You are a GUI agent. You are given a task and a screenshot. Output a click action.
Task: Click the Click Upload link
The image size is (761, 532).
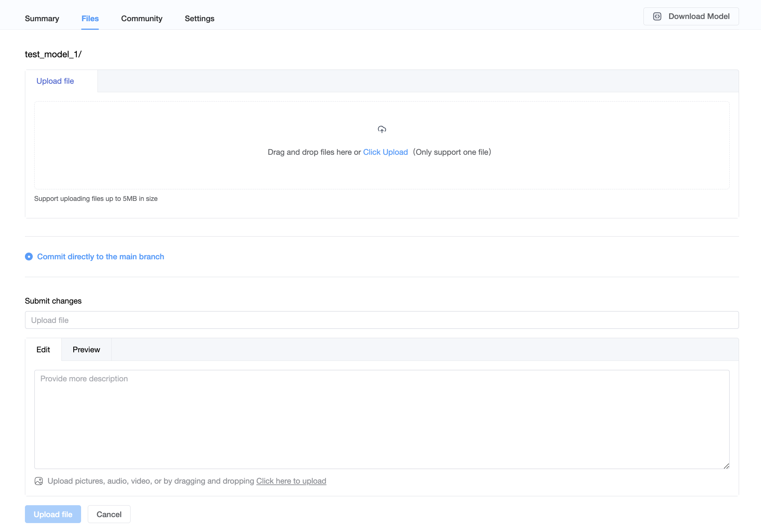[x=385, y=152]
